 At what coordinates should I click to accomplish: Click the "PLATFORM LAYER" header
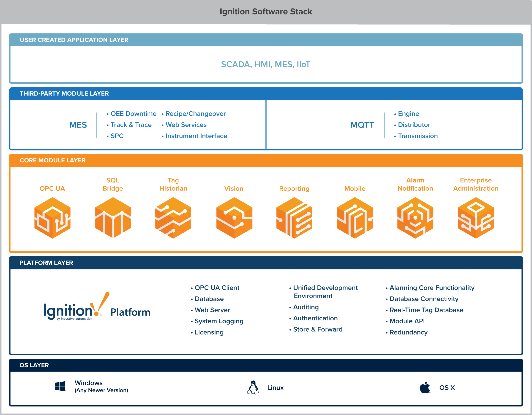point(46,263)
